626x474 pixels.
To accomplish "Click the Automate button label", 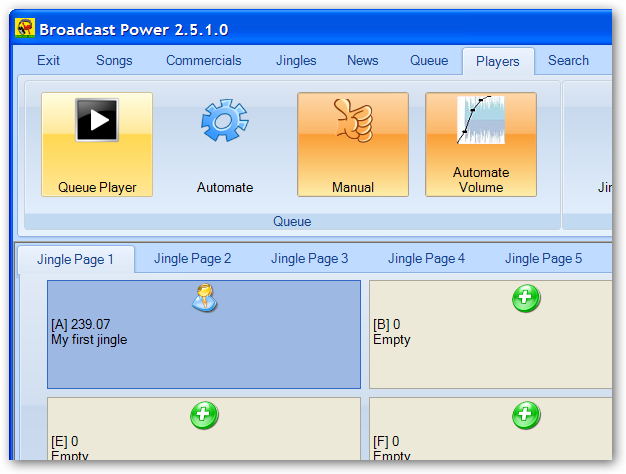I will pyautogui.click(x=225, y=187).
